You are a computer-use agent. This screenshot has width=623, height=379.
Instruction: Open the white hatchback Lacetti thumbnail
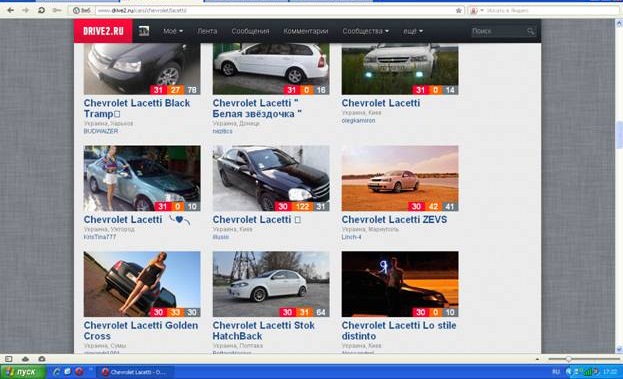coord(271,284)
